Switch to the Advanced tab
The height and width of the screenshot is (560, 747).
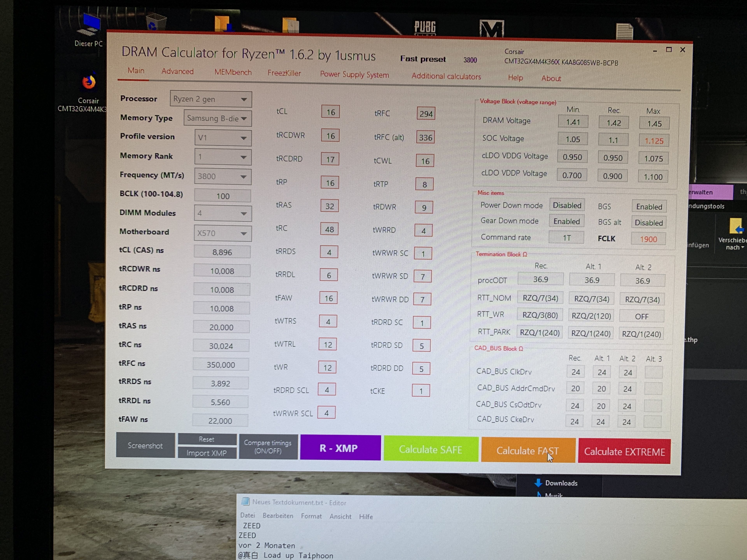(177, 71)
